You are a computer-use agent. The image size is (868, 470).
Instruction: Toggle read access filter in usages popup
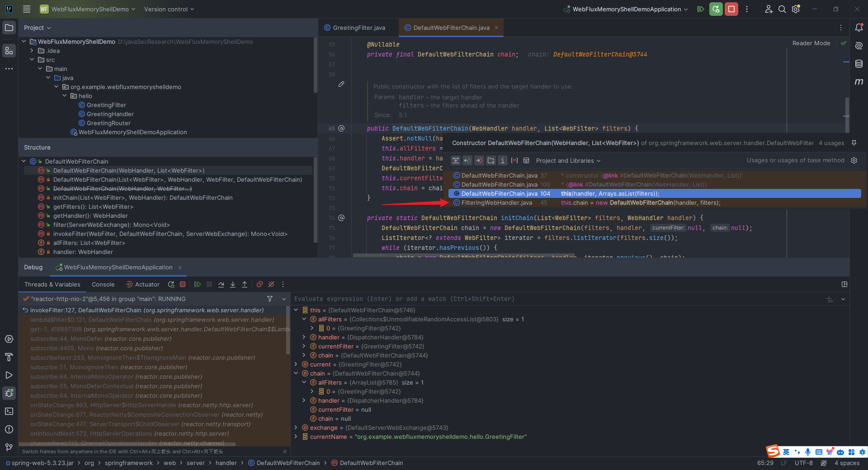point(467,160)
